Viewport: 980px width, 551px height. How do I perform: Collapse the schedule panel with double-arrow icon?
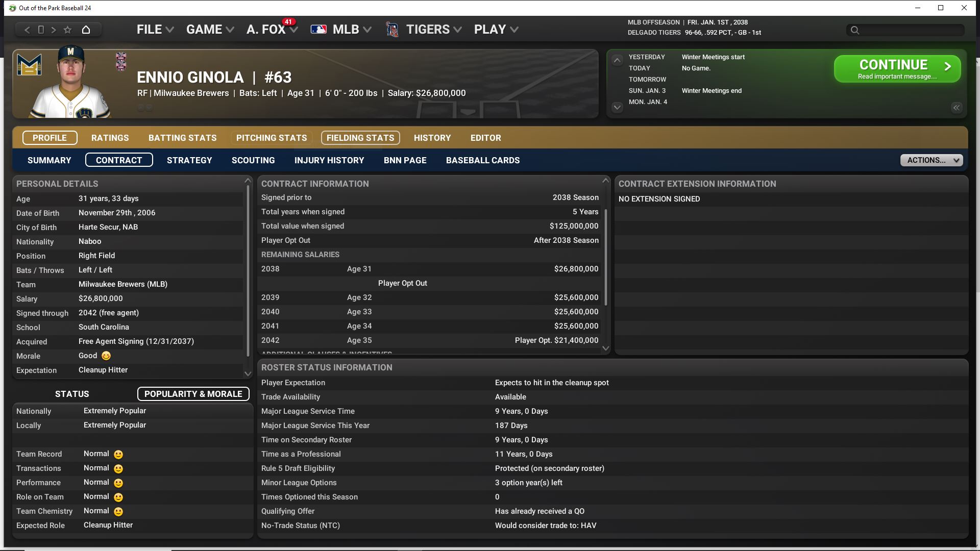[x=956, y=108]
